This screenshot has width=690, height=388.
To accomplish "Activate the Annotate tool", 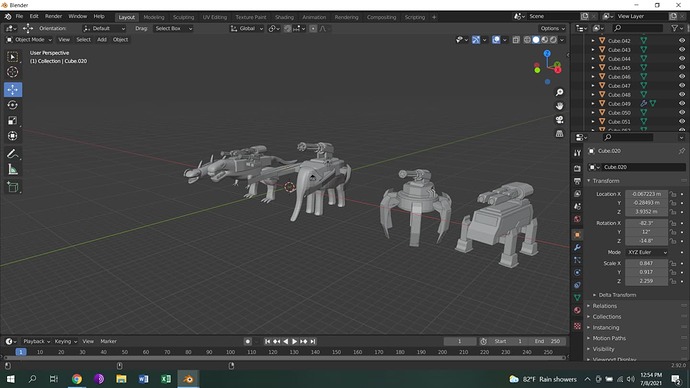I will pyautogui.click(x=13, y=154).
